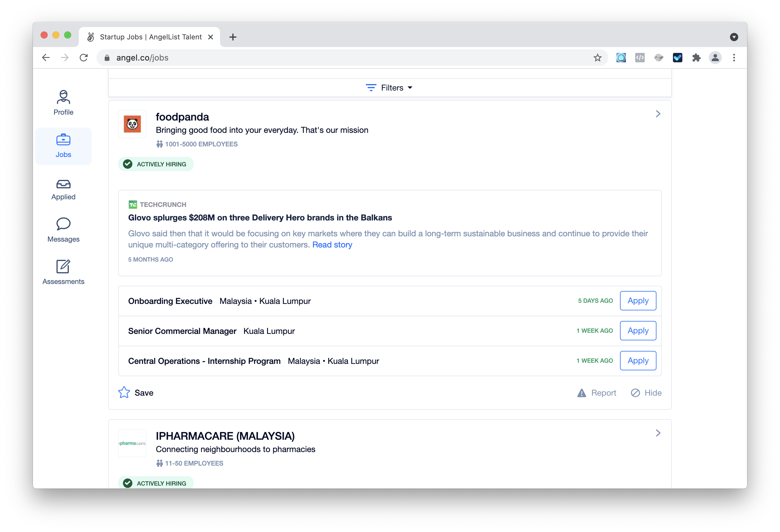Screen dimensions: 780x532
Task: Expand the Filters dropdown
Action: [389, 88]
